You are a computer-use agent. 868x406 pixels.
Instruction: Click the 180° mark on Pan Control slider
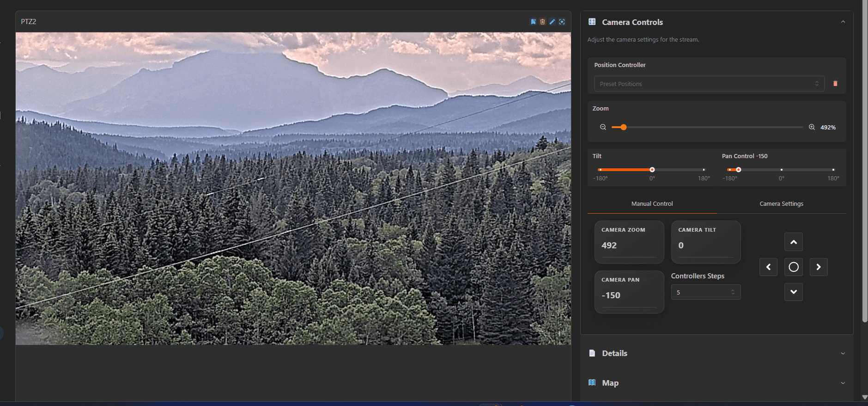click(x=833, y=178)
